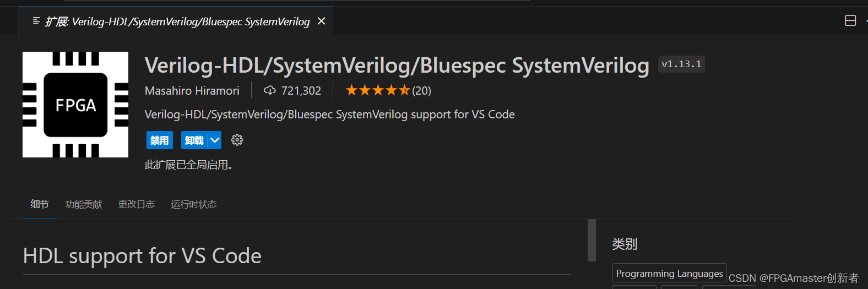868x289 pixels.
Task: Click the v1.13.1 version badge
Action: point(681,64)
